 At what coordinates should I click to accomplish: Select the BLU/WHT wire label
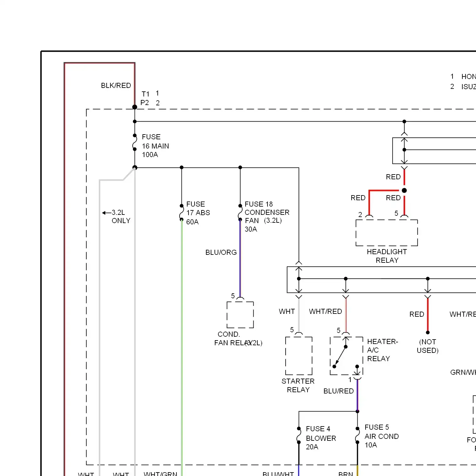(x=278, y=474)
